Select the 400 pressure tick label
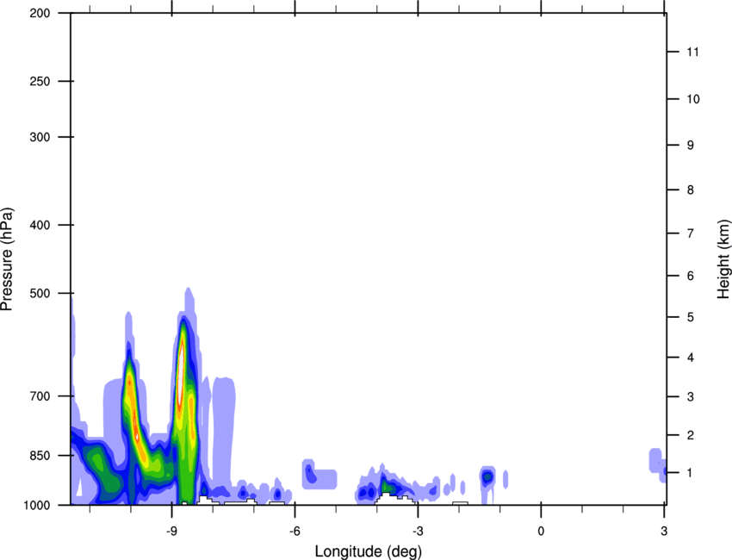The width and height of the screenshot is (732, 560). pos(40,225)
